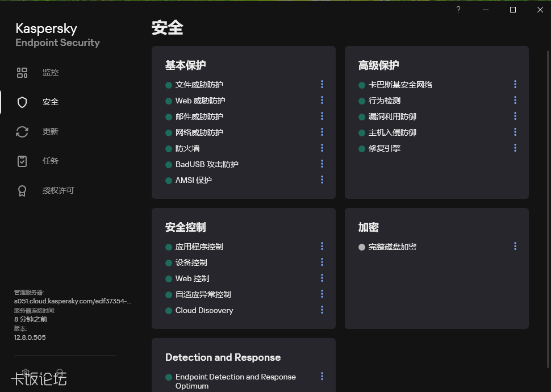Select the 安全 shield icon in sidebar
551x392 pixels.
tap(22, 102)
